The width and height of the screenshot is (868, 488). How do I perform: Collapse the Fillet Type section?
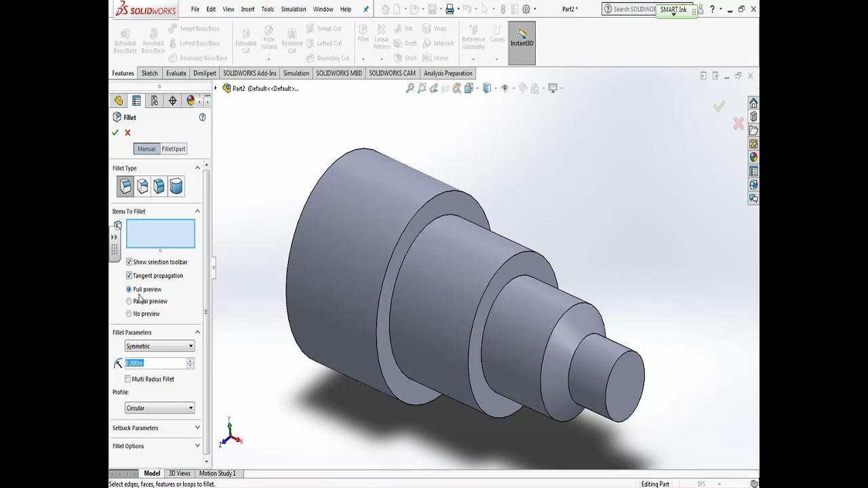pyautogui.click(x=197, y=168)
